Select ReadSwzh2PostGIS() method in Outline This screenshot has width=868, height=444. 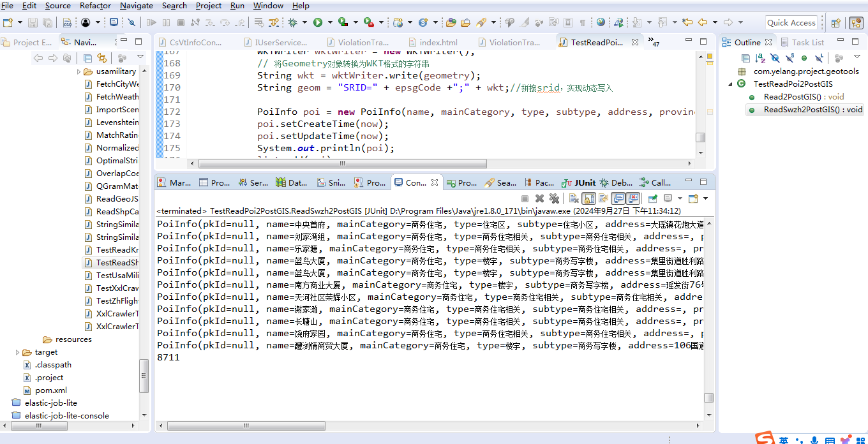[x=812, y=109]
